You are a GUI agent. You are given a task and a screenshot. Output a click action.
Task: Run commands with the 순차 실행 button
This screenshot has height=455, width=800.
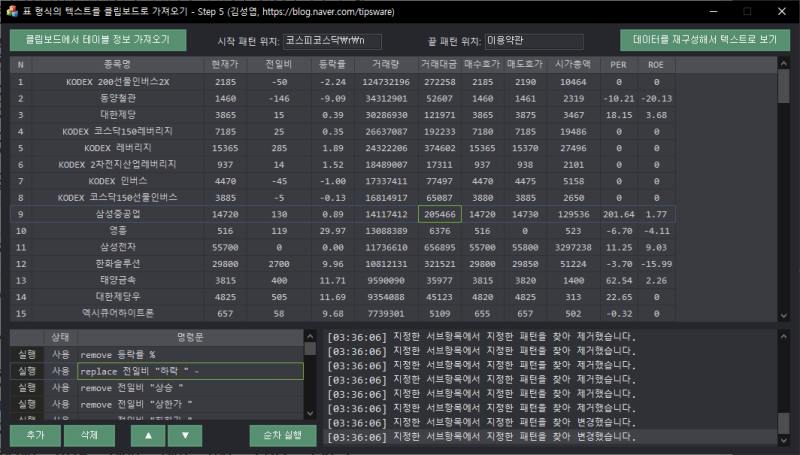[283, 436]
